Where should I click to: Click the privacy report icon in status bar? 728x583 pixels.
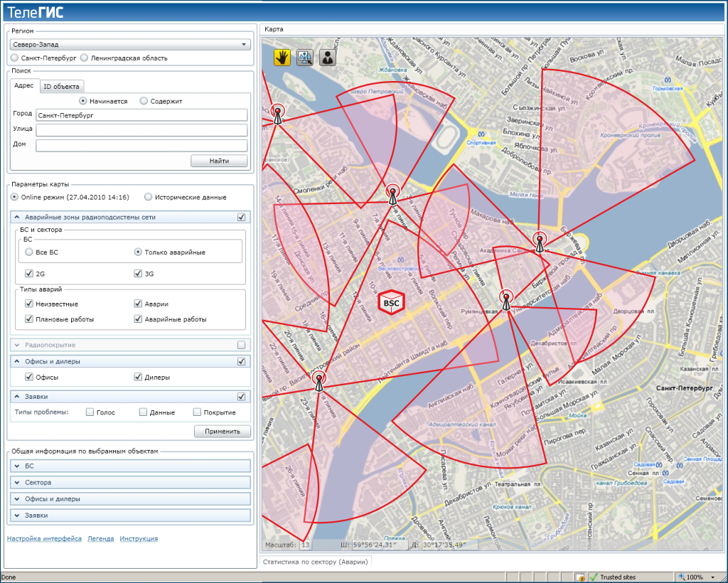tap(581, 577)
